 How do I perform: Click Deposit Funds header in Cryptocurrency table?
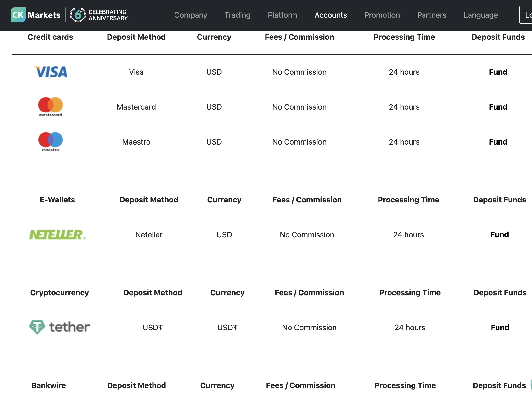[x=500, y=293]
